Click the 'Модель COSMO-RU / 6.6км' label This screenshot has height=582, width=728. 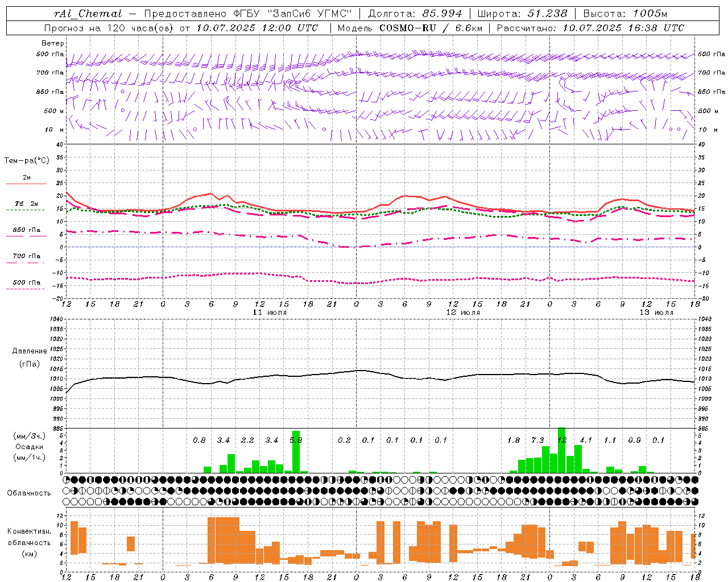click(x=409, y=28)
